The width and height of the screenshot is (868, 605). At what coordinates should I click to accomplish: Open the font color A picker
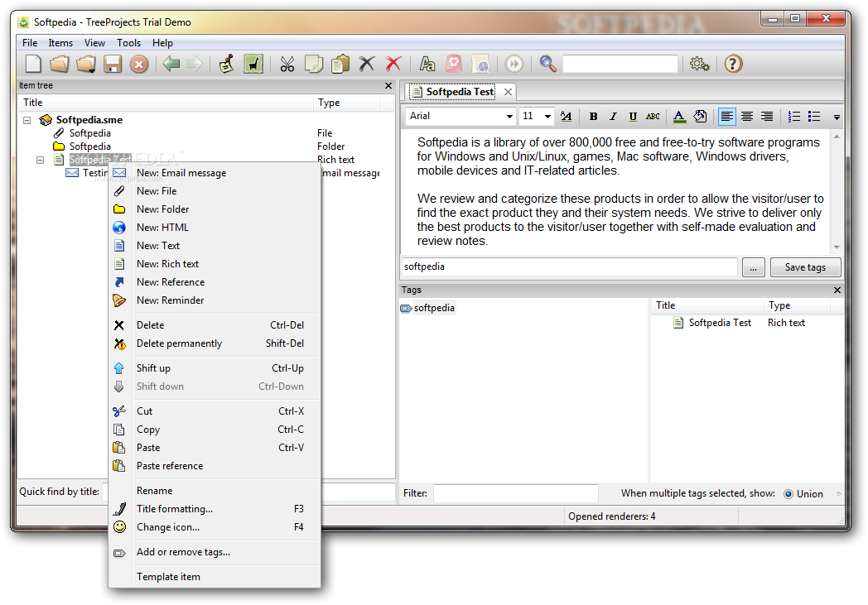(x=679, y=116)
